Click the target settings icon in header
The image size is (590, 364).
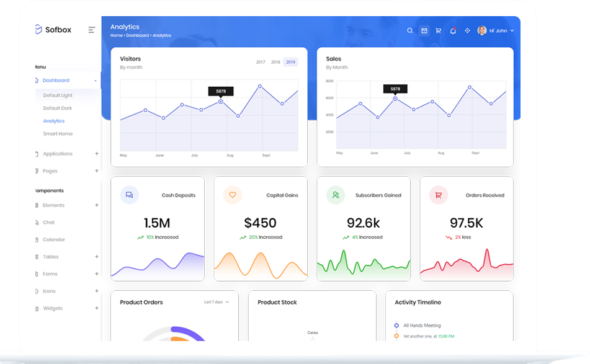click(x=467, y=30)
